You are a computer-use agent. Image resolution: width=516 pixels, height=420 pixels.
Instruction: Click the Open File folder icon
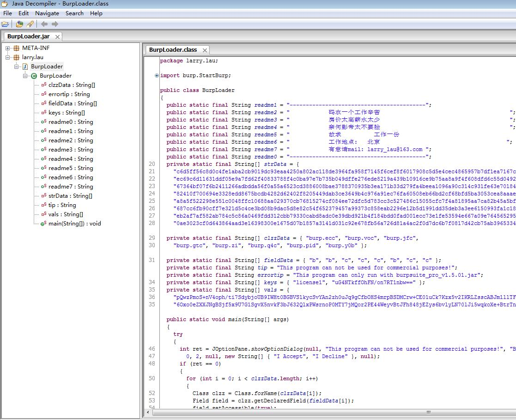coord(5,24)
